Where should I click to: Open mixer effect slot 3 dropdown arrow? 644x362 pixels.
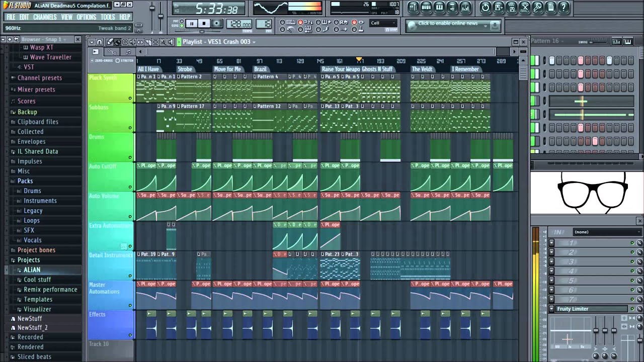click(551, 262)
